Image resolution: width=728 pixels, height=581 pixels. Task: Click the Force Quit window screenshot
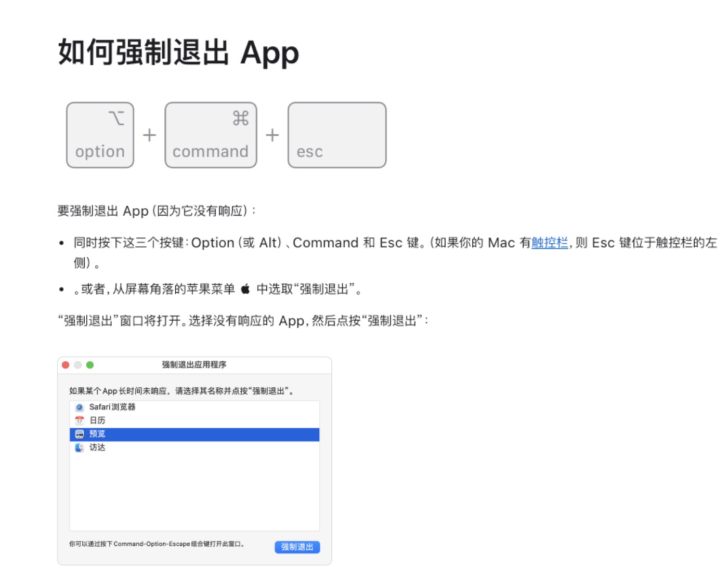tap(194, 461)
